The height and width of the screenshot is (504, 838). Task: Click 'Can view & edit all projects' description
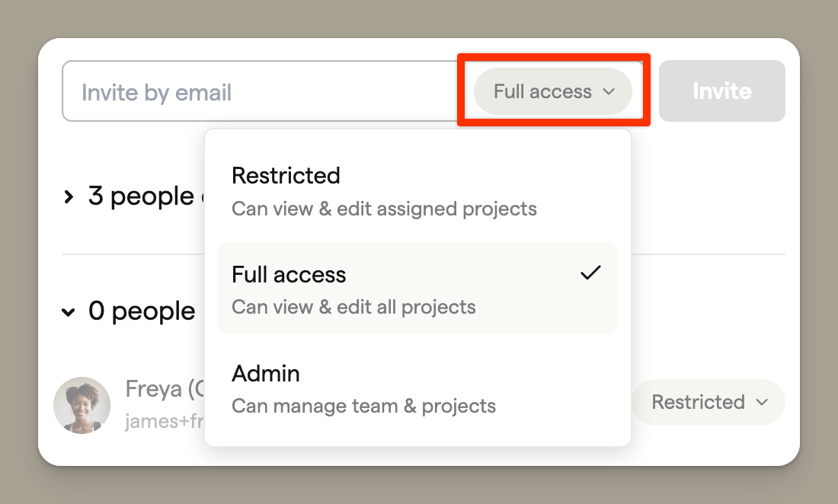coord(353,307)
